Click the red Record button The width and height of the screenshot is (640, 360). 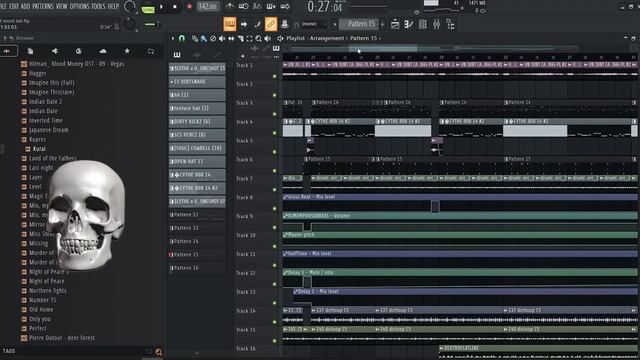pos(189,7)
